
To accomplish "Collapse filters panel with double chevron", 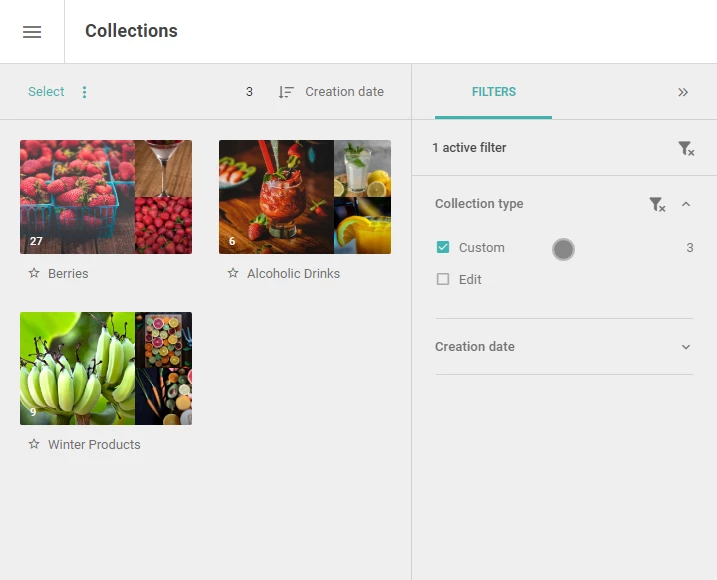I will (683, 92).
